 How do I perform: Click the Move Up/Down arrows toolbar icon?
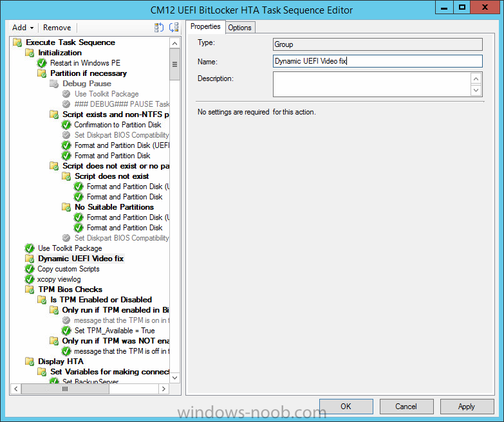click(x=159, y=28)
